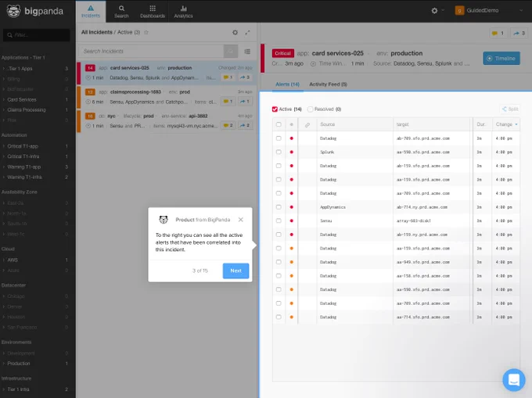Select checkbox for aa-714.sfo.prd.acme.com alert
This screenshot has width=532, height=398.
[279, 317]
